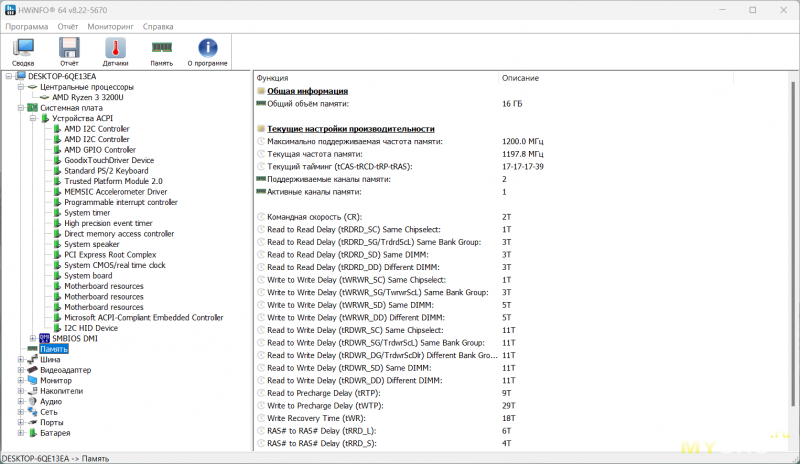Click the network icon beside Сеть
800x464 pixels.
[33, 411]
